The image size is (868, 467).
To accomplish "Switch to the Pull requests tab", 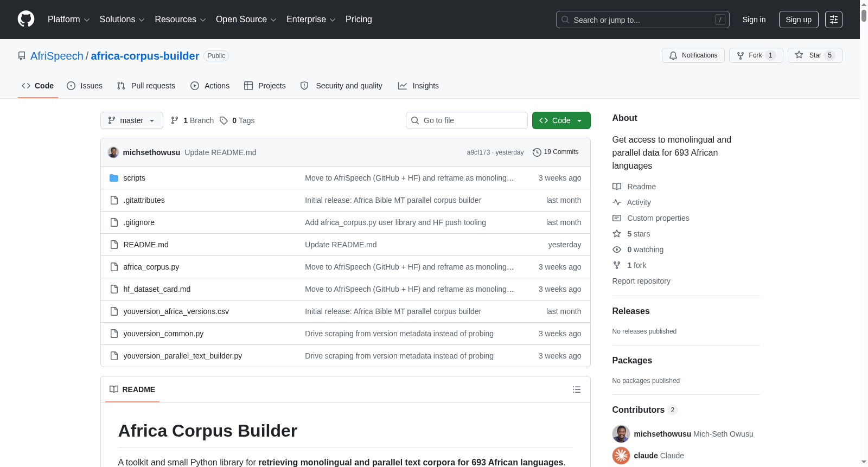I will click(146, 86).
